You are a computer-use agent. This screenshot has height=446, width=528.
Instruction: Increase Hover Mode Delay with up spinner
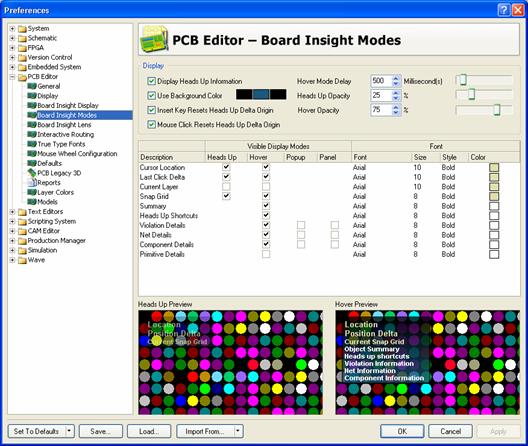396,78
